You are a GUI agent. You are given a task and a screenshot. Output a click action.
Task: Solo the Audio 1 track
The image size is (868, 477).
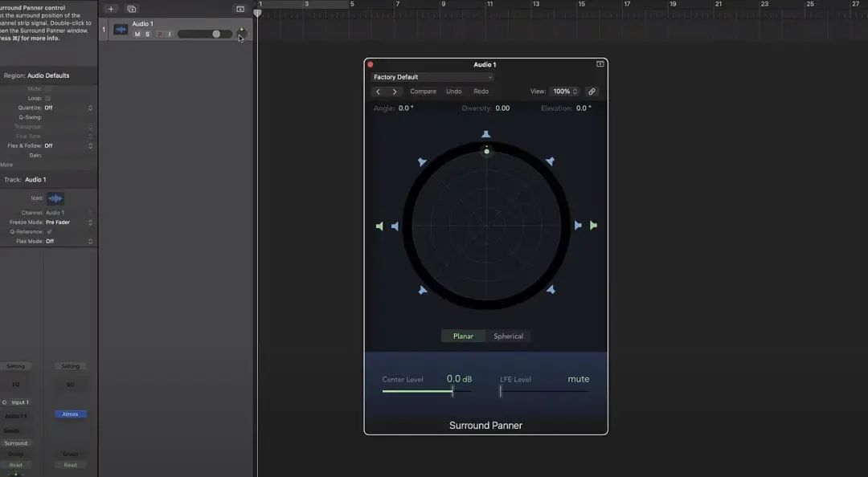click(x=147, y=35)
